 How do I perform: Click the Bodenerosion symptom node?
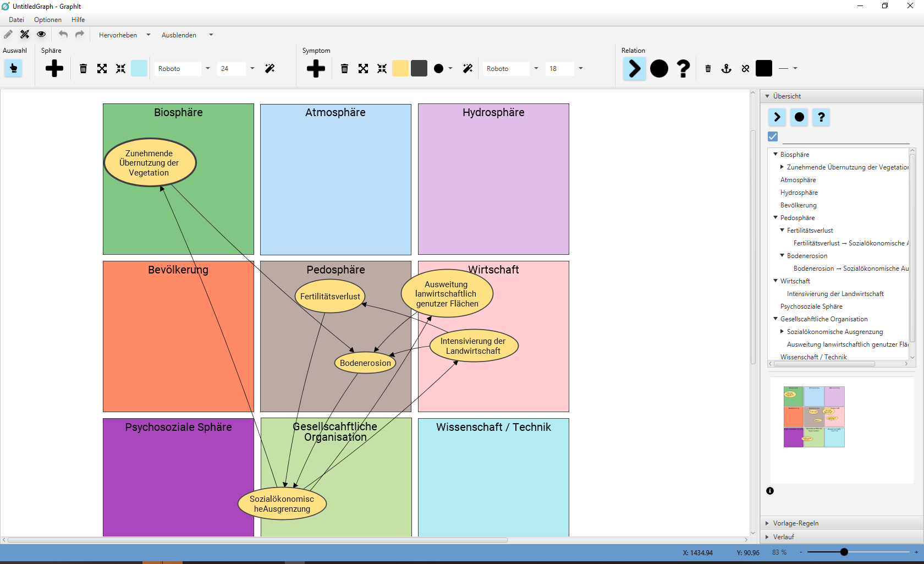[x=365, y=363]
